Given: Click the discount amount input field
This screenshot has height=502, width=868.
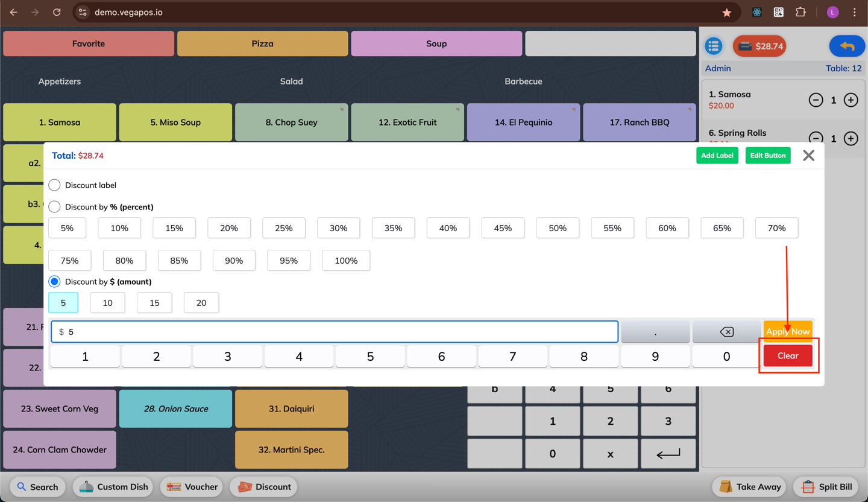Looking at the screenshot, I should tap(335, 332).
